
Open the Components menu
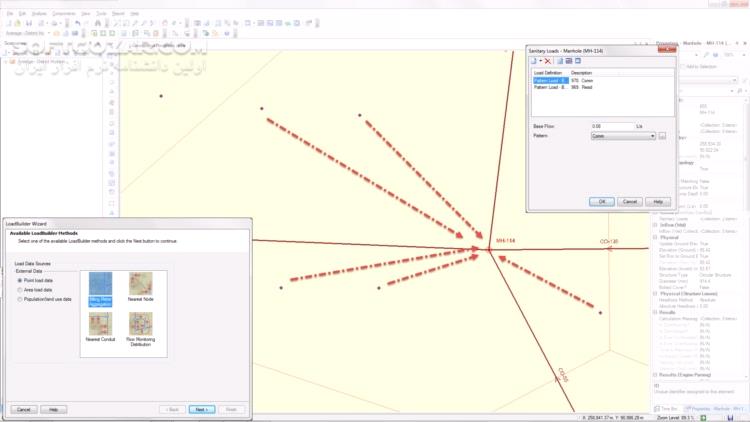[x=64, y=14]
